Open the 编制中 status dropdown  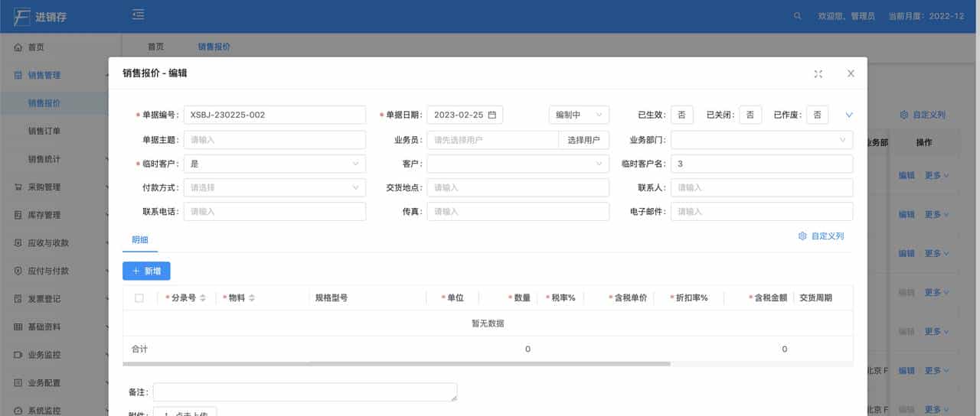coord(579,115)
